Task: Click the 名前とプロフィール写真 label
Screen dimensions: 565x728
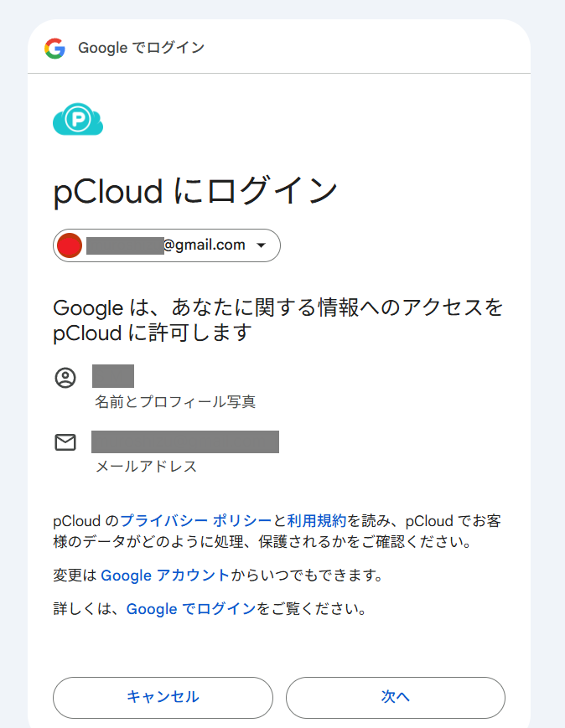Action: click(x=175, y=402)
